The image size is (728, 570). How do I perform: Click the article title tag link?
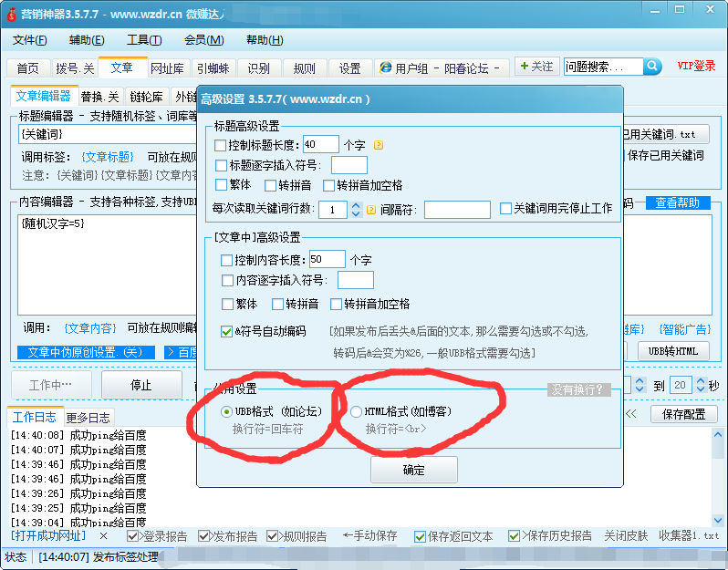pos(108,157)
